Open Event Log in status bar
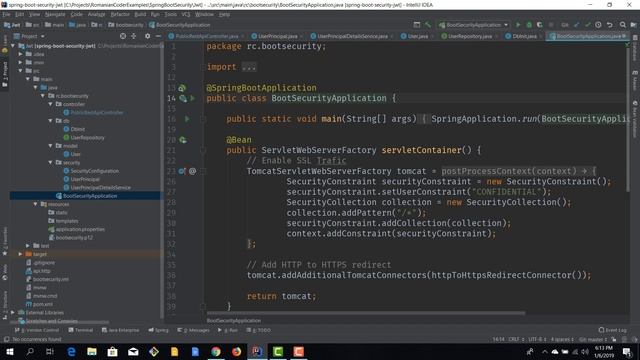 pyautogui.click(x=612, y=330)
